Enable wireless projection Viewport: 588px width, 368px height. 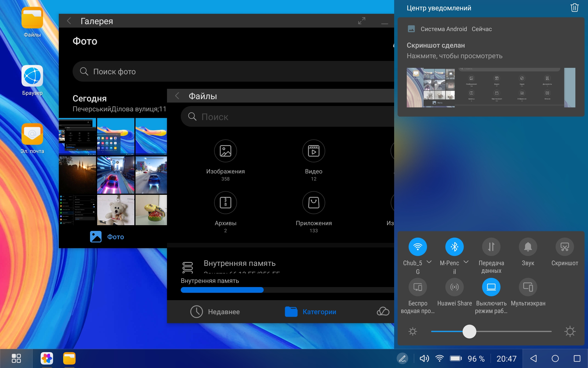418,287
